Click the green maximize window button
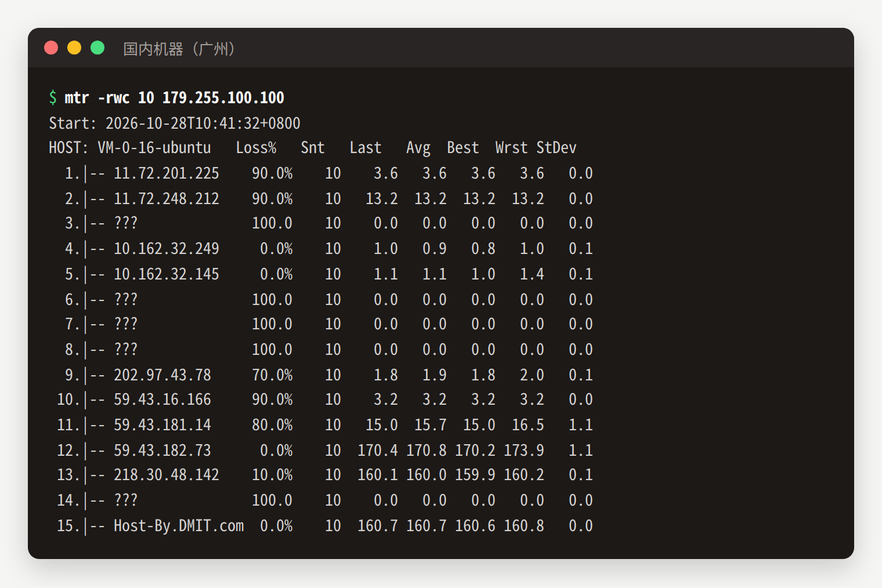 click(97, 48)
